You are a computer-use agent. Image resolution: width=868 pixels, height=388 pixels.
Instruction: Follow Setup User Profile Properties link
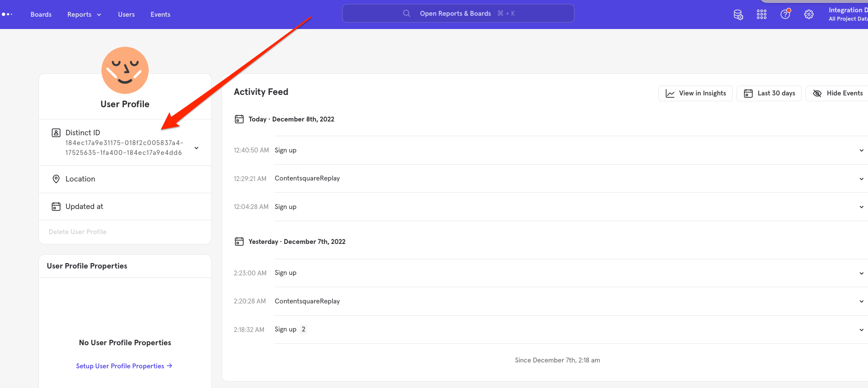click(x=124, y=366)
